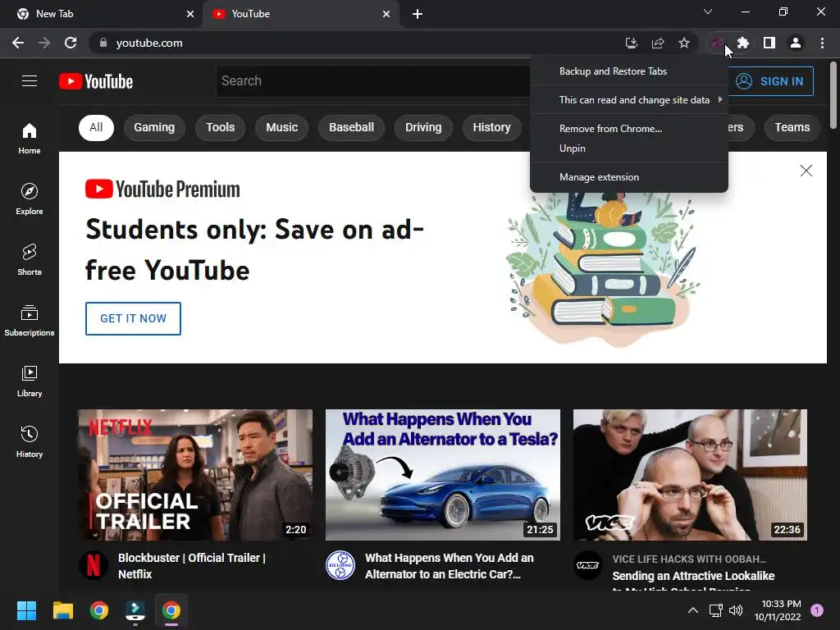The height and width of the screenshot is (630, 840).
Task: Go to Home in sidebar
Action: coord(30,139)
